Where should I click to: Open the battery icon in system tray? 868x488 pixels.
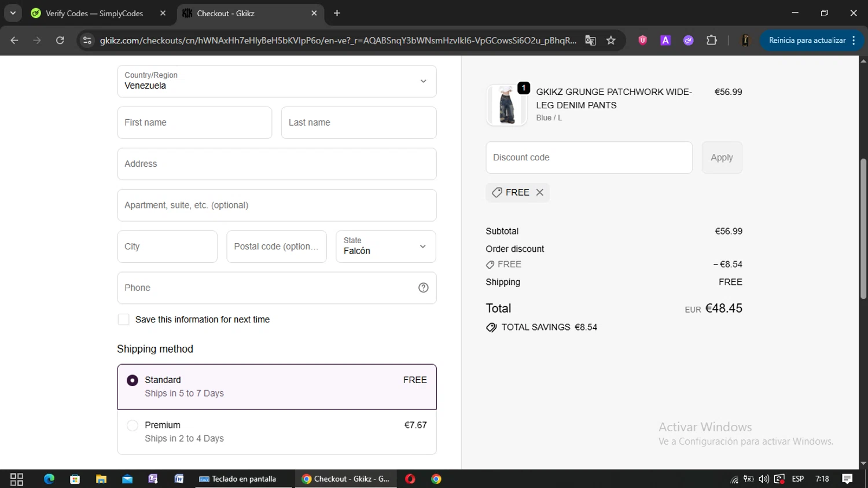(x=749, y=479)
